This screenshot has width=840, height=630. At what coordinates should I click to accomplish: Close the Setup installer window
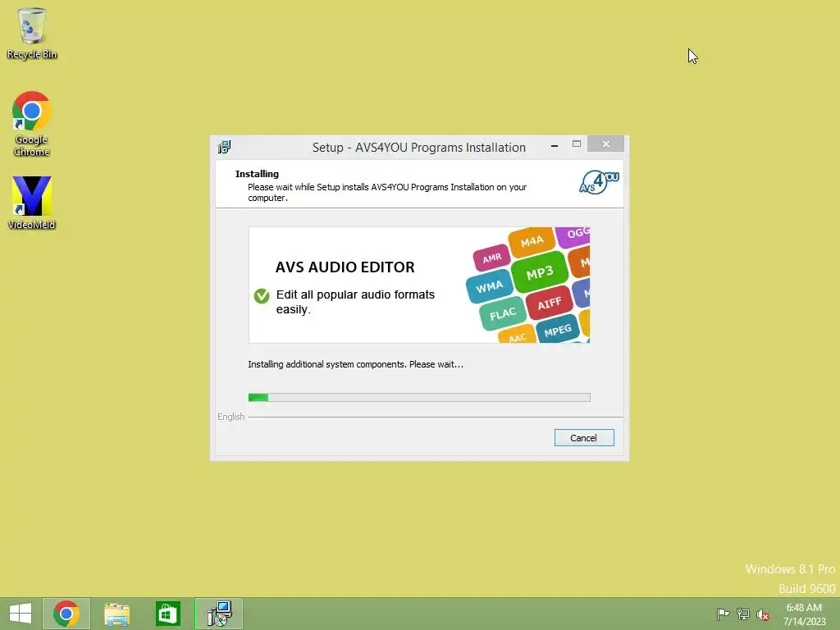click(x=606, y=144)
